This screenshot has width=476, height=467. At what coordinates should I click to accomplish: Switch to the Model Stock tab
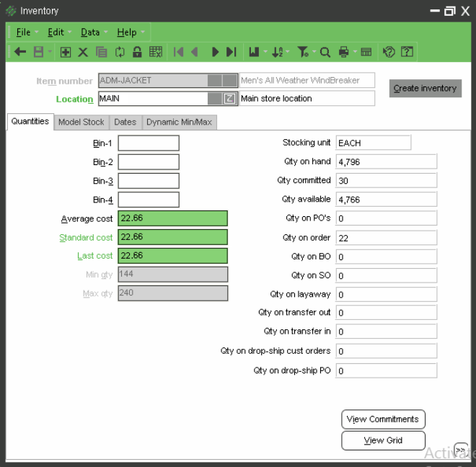click(x=81, y=122)
